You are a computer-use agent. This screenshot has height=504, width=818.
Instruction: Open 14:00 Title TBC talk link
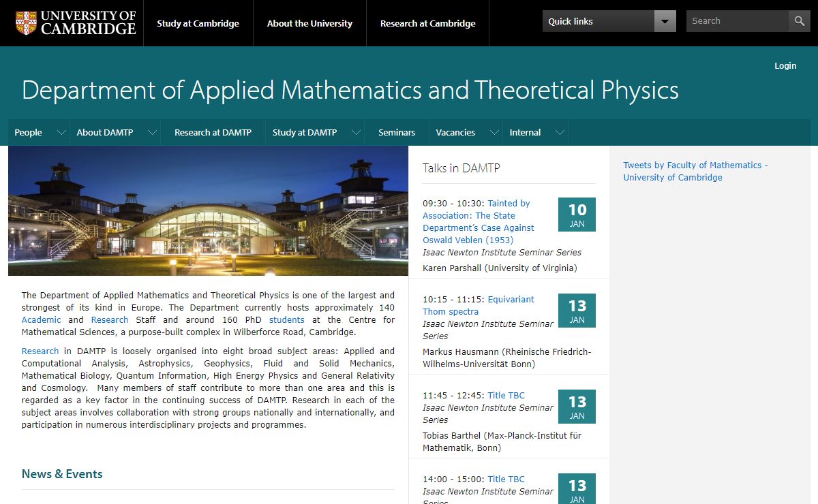click(x=506, y=479)
